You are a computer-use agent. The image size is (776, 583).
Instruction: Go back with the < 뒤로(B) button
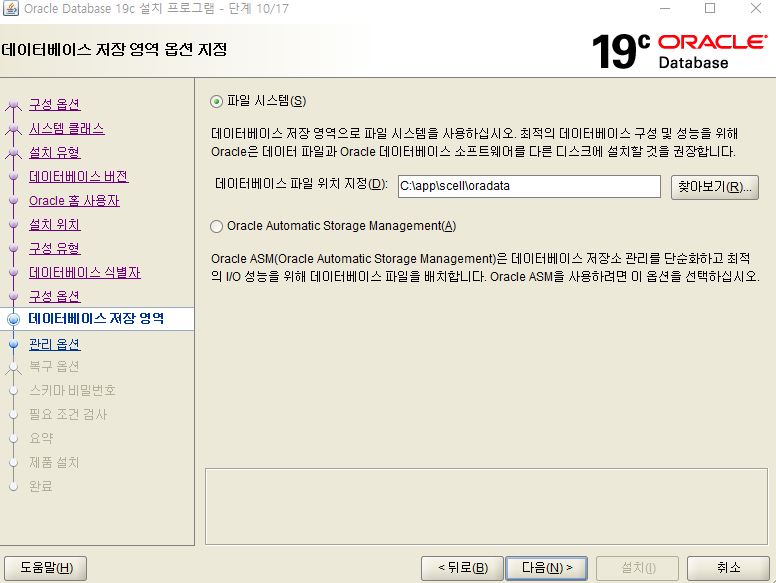(462, 568)
